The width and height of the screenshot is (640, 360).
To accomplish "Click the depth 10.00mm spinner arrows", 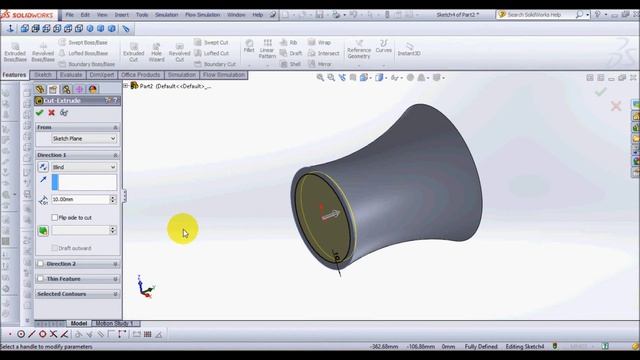I will click(113, 199).
